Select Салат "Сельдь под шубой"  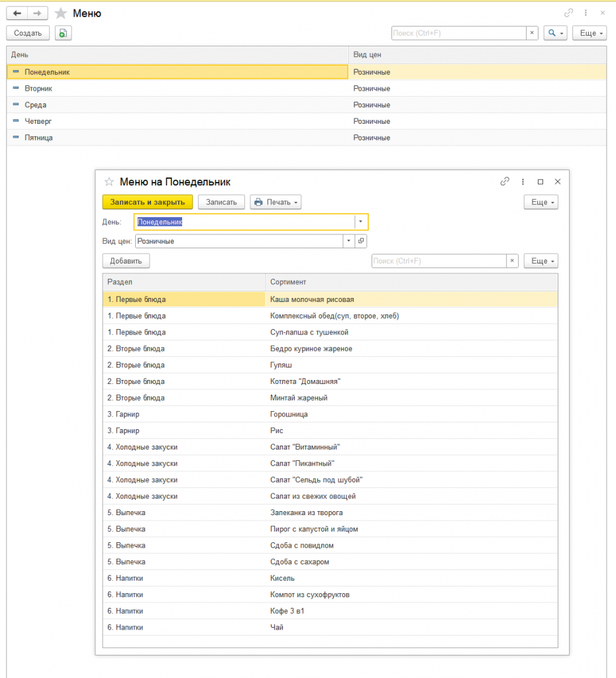(330, 480)
